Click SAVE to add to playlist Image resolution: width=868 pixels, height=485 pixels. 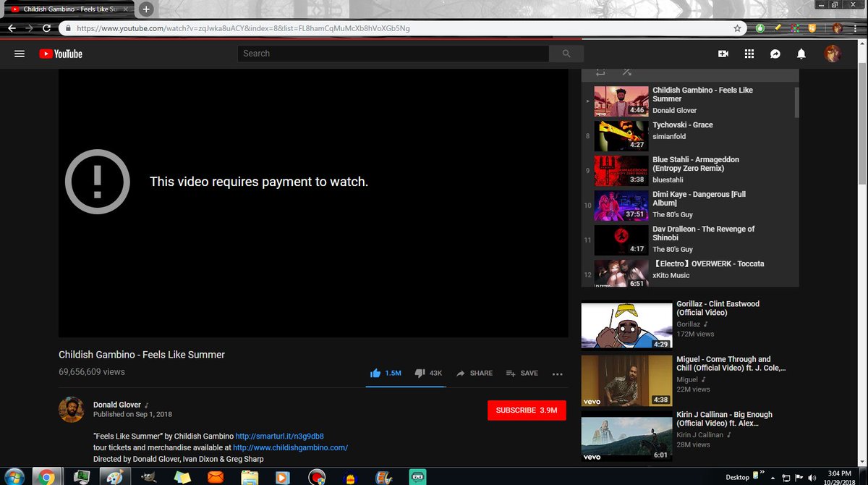tap(522, 373)
